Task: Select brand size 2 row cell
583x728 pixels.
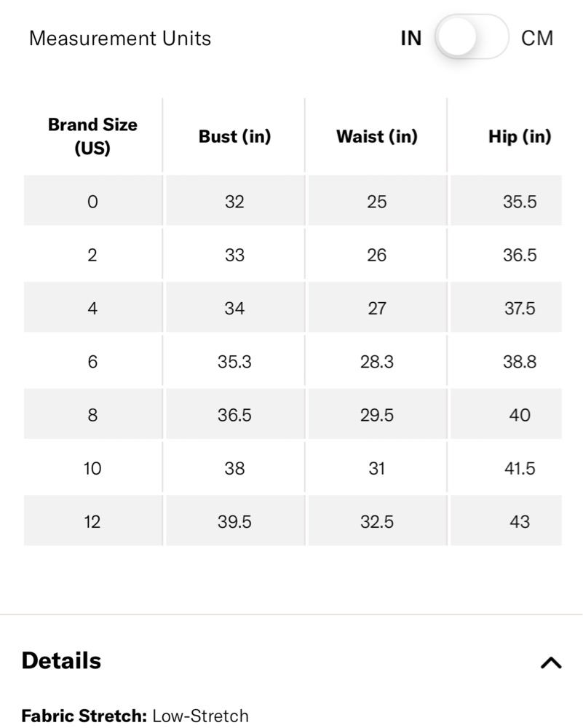Action: [93, 254]
